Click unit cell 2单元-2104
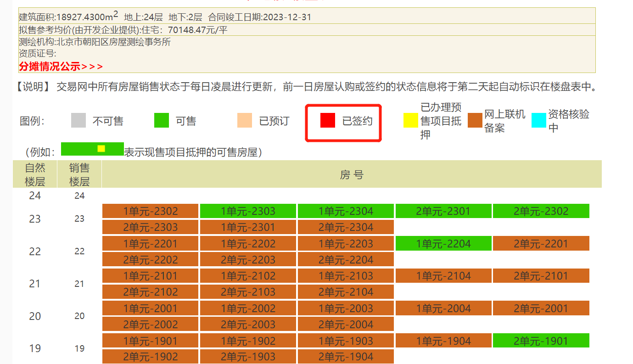633x364 pixels. (346, 291)
